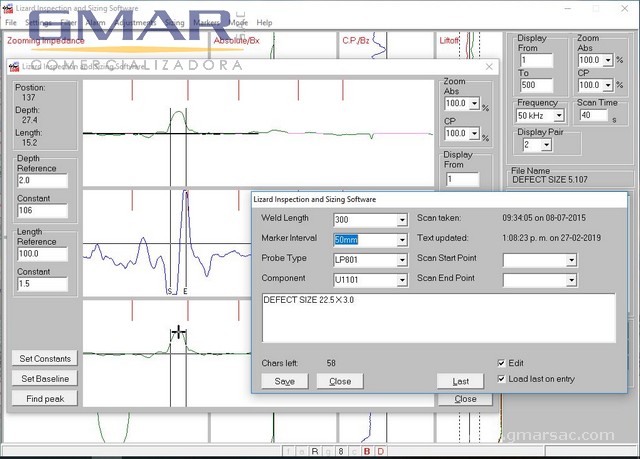Open sizing window Zoom Abs dropdown
This screenshot has height=459, width=640.
pos(474,104)
